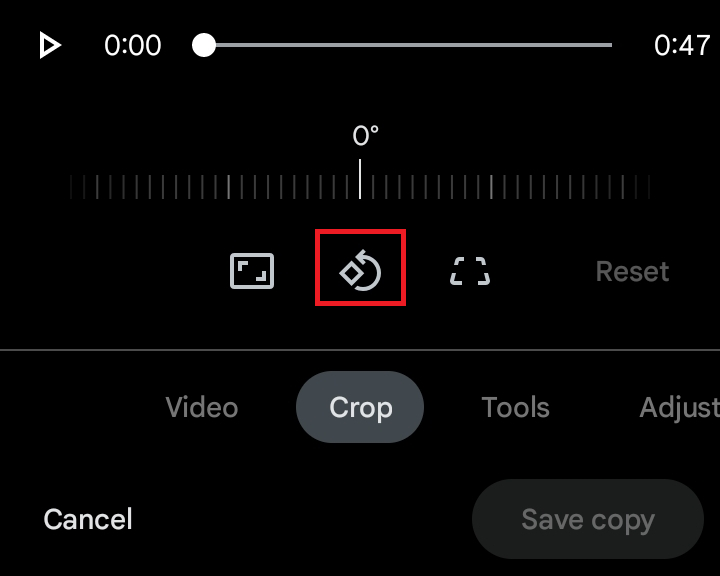The width and height of the screenshot is (720, 576).
Task: Select the Crop tab
Action: [x=360, y=408]
